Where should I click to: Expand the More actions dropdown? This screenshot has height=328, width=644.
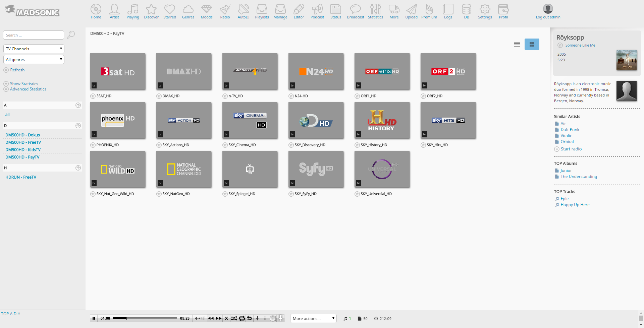pos(313,319)
